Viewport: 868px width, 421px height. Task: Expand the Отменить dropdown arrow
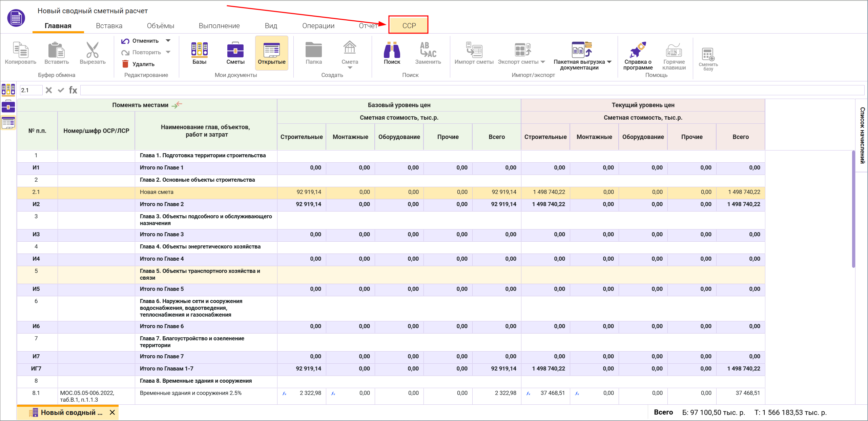pos(168,41)
